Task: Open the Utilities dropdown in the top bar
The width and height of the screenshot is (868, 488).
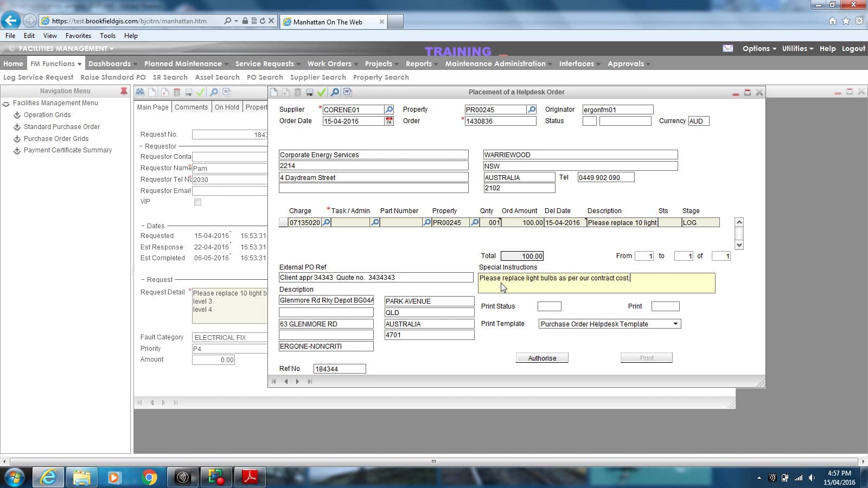Action: pos(796,48)
